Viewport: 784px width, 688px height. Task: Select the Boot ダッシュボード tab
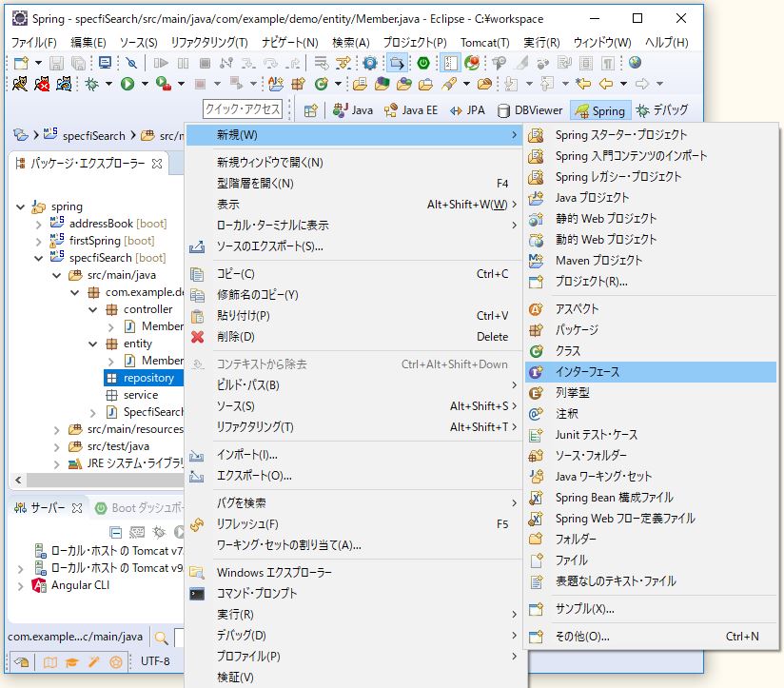[x=140, y=508]
